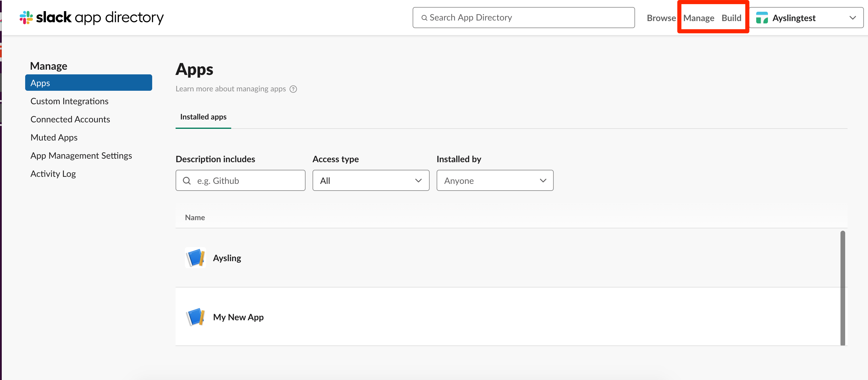Open the Access type All dropdown

coord(371,180)
